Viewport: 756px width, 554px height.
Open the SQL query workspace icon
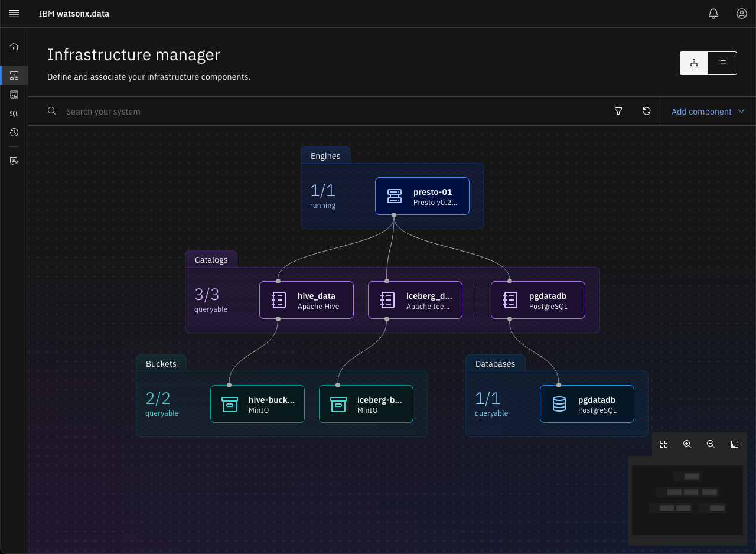point(14,113)
